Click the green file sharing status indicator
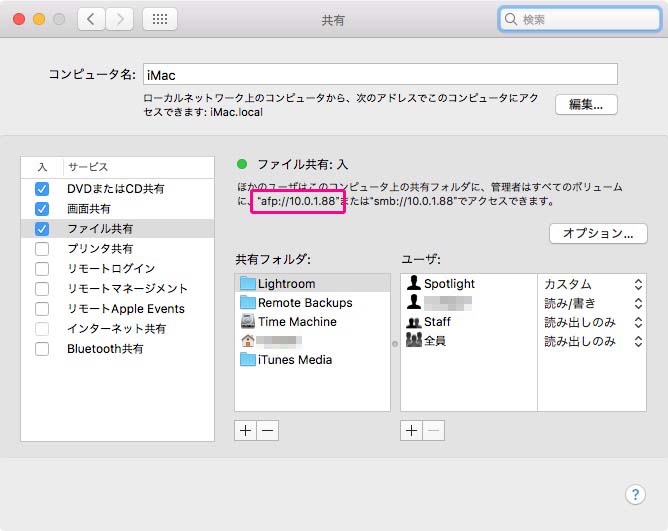668x531 pixels. pyautogui.click(x=242, y=164)
